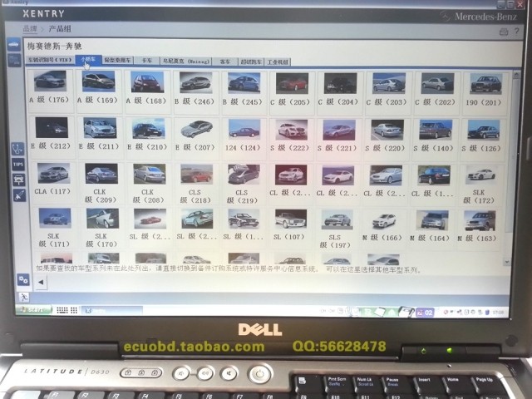Click the back arrow button below list
Screen dimensions: 532x399
42,283
